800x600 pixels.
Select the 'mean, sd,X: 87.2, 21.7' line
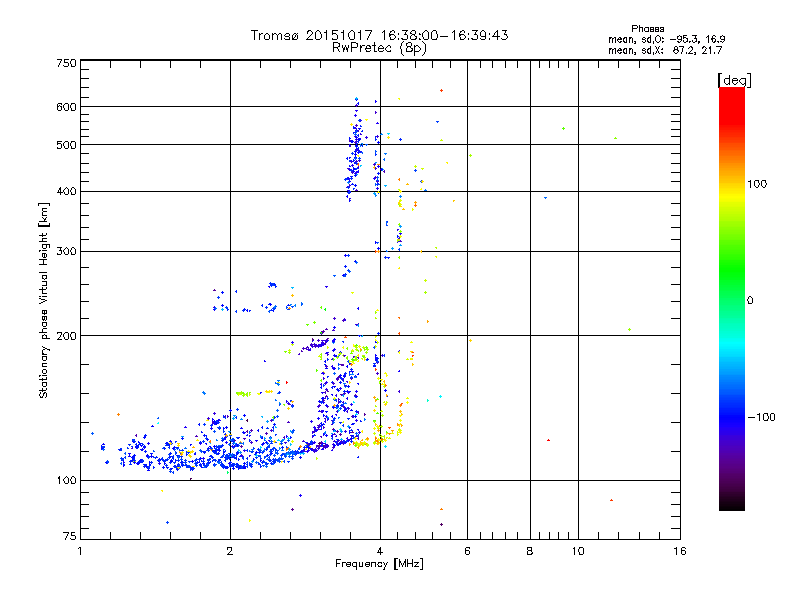coord(665,50)
